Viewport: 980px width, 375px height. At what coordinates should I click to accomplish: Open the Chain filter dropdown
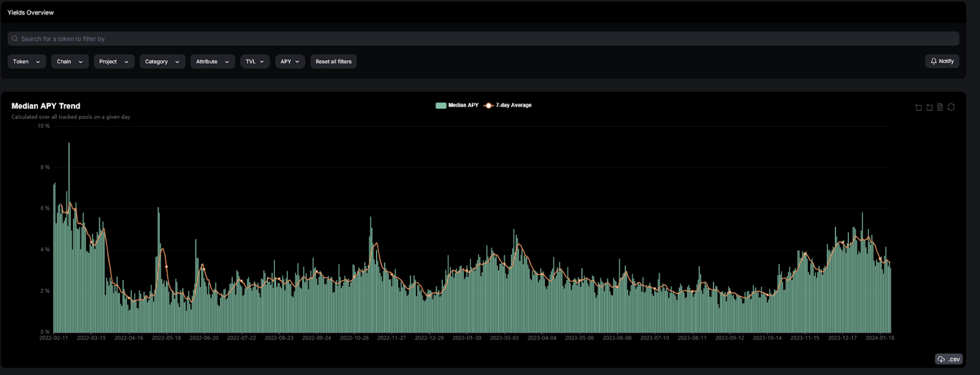[x=70, y=61]
